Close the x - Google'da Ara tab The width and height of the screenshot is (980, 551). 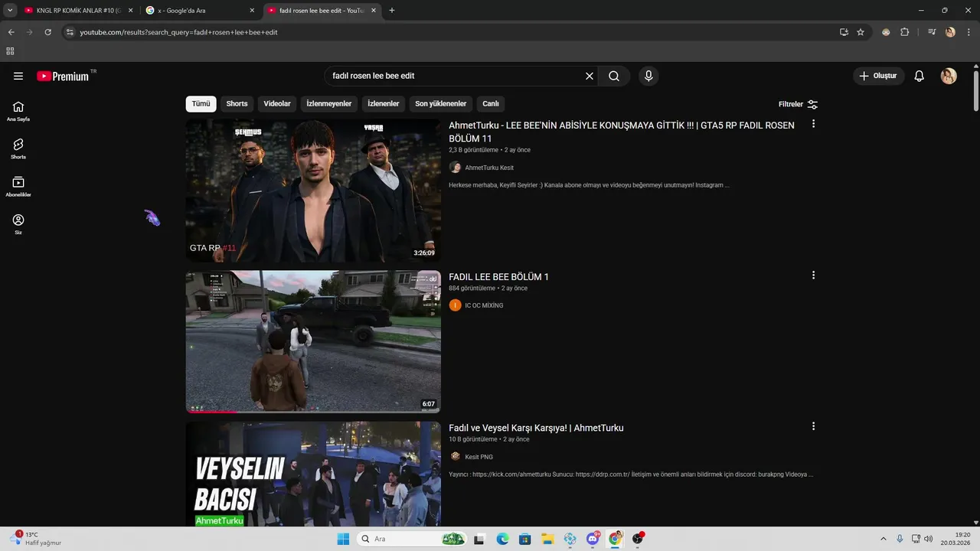coord(252,11)
